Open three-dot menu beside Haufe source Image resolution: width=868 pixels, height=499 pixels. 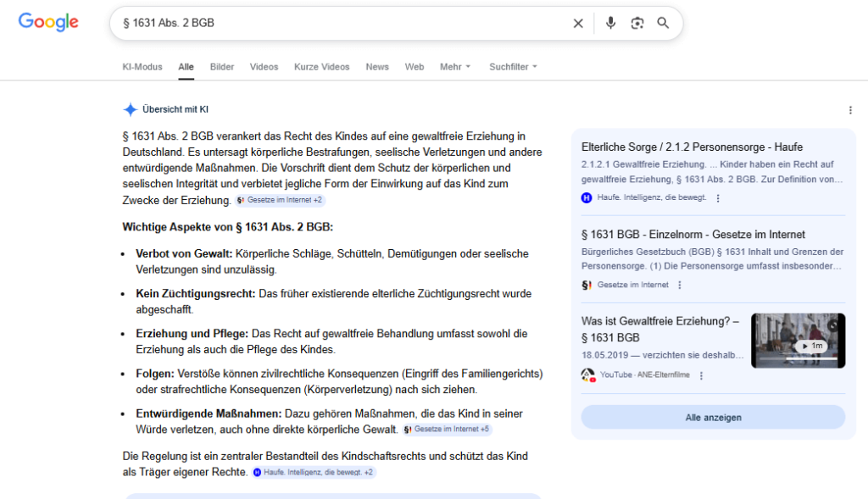(718, 198)
